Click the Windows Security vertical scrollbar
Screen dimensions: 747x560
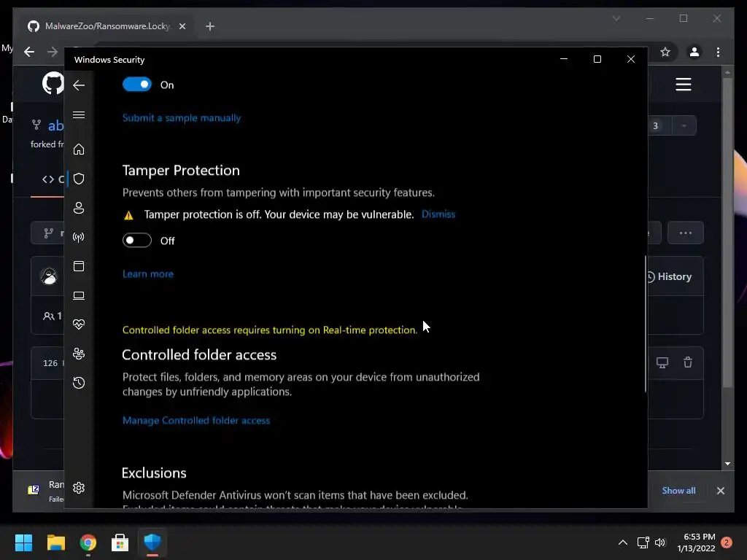[646, 324]
